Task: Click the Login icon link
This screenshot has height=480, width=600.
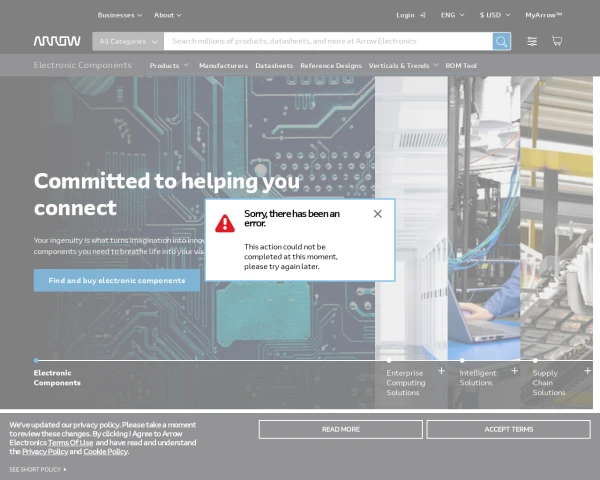Action: point(410,15)
